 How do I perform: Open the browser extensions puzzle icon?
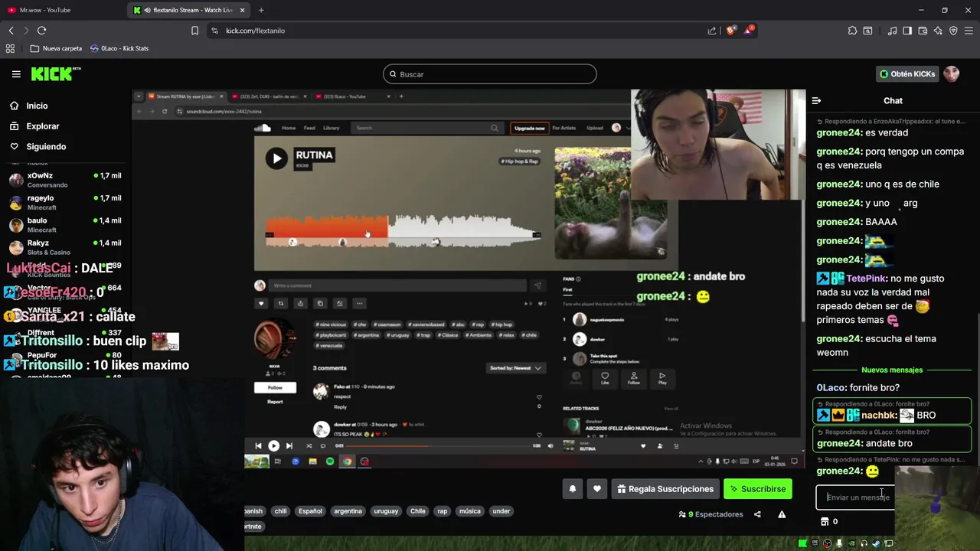(x=852, y=31)
